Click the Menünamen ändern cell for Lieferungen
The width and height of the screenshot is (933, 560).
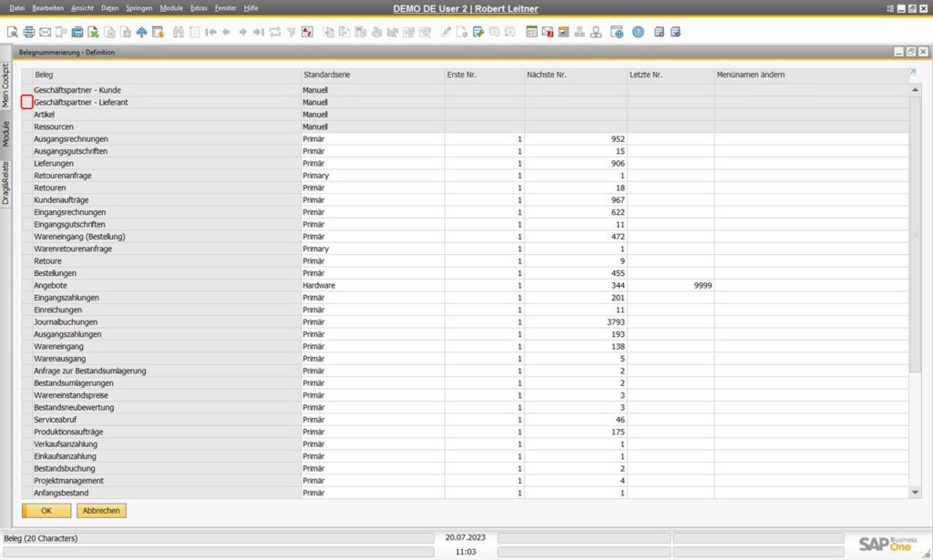coord(812,164)
